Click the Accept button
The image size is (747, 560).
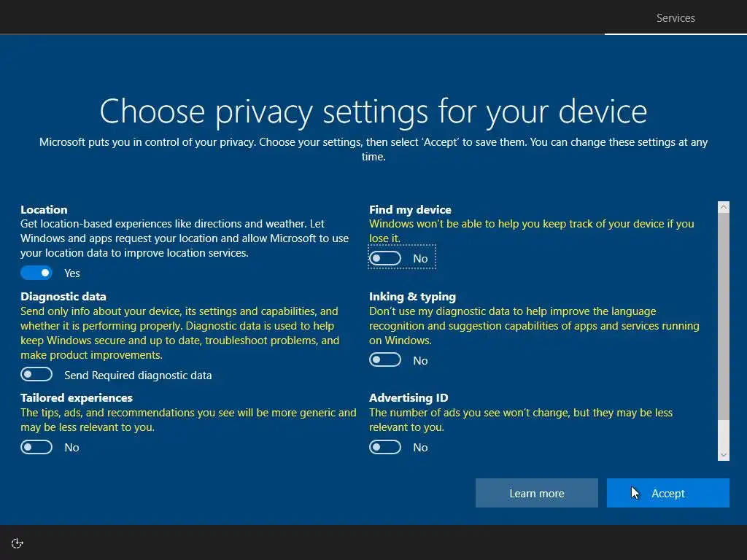(x=668, y=493)
